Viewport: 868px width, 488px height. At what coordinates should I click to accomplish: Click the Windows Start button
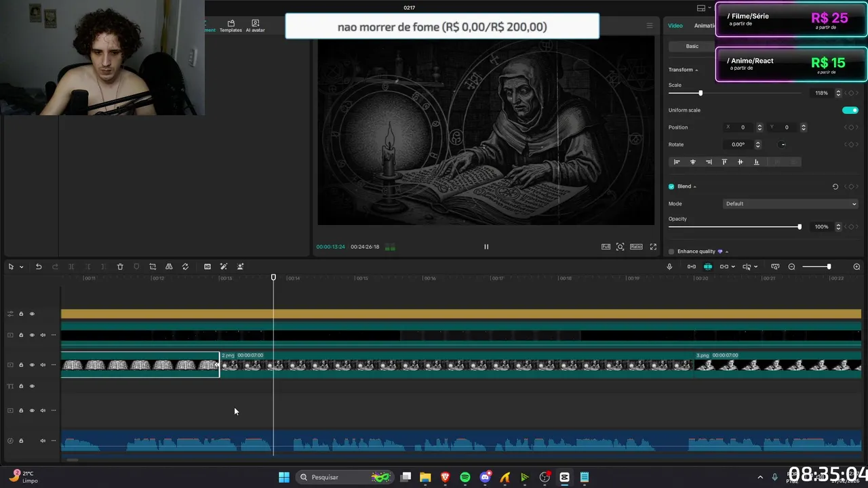coord(284,477)
